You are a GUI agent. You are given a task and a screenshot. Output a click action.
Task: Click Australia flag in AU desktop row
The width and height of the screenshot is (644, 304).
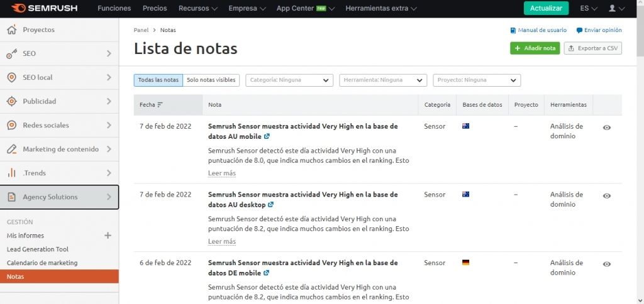(466, 194)
